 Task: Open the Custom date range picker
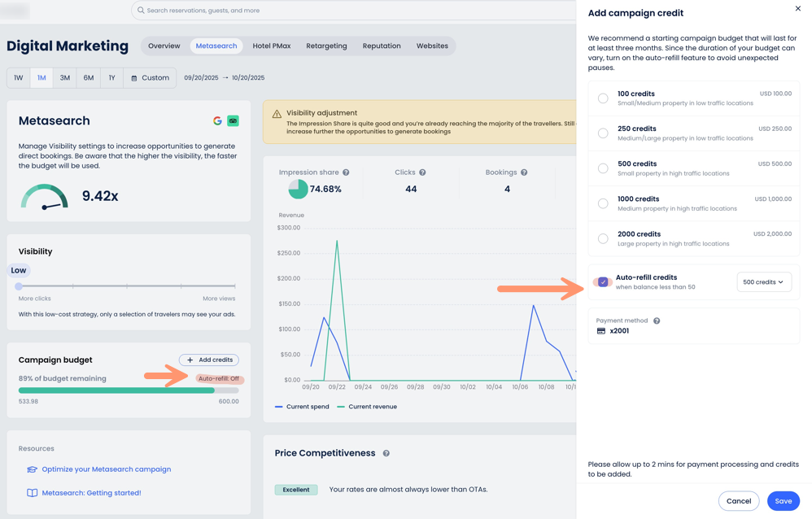pos(150,78)
